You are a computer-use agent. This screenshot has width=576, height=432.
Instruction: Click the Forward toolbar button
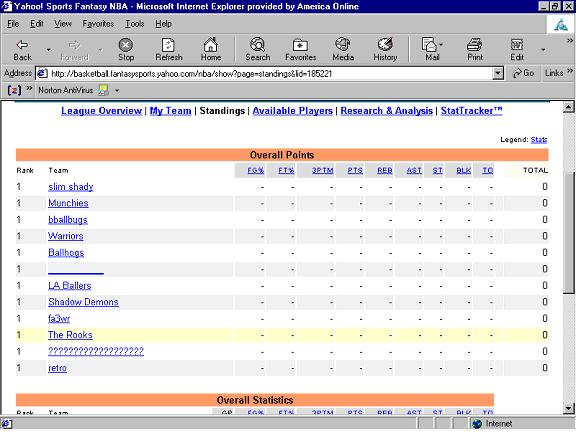click(74, 50)
